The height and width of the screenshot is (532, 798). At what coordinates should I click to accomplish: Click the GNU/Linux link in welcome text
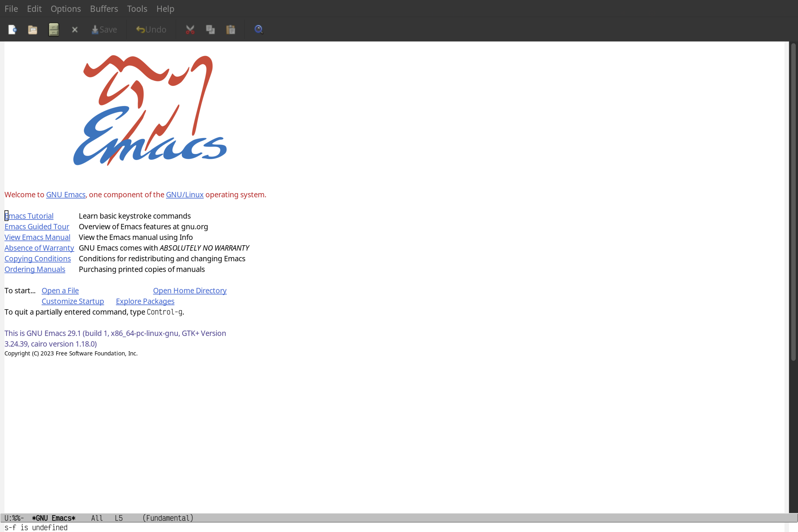pyautogui.click(x=184, y=194)
